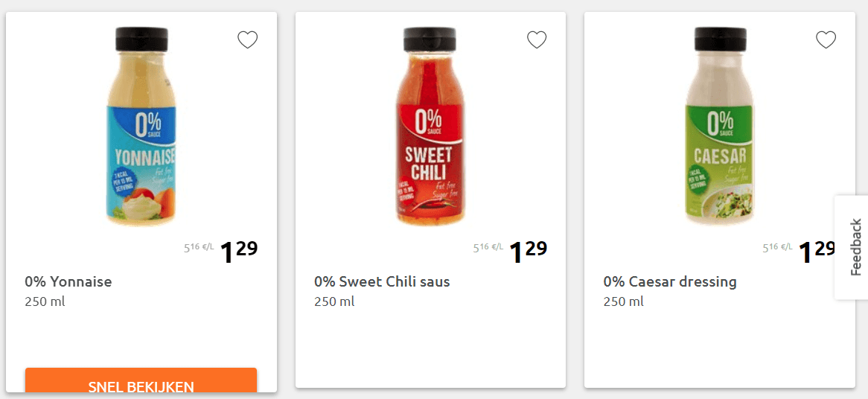Click the per-liter price on Yonnaise card

[199, 247]
